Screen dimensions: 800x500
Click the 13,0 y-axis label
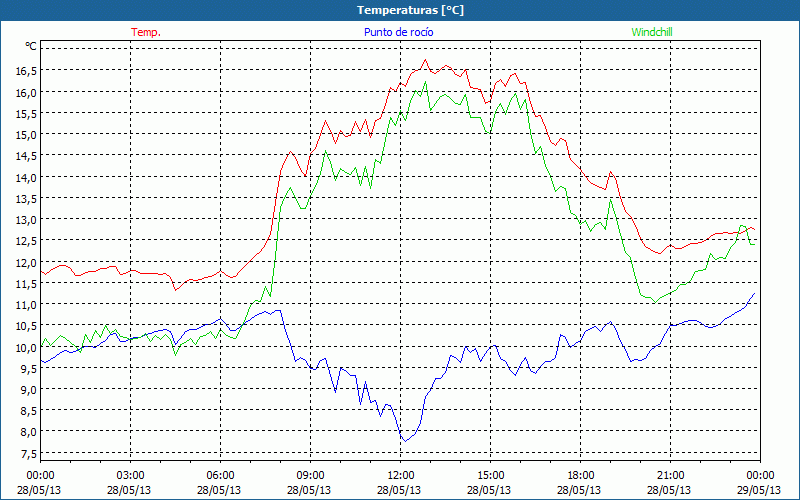point(26,220)
